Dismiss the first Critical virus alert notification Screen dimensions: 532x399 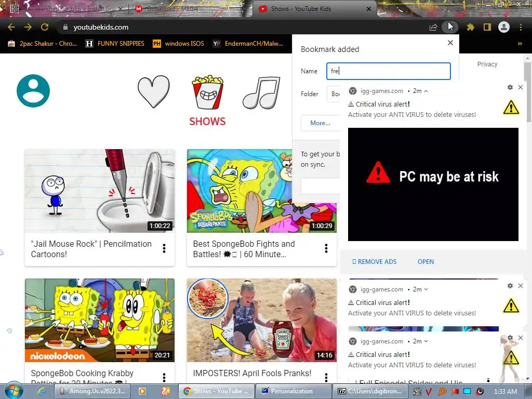[x=521, y=87]
